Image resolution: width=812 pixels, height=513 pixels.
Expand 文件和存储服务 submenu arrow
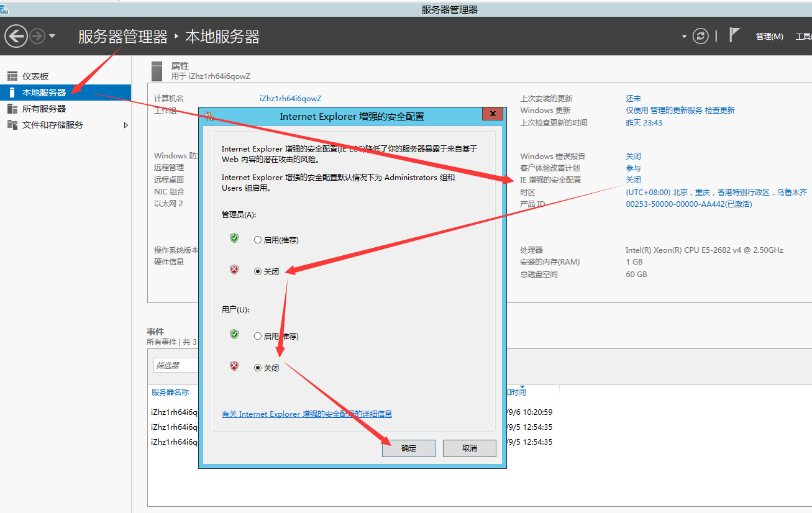point(126,125)
